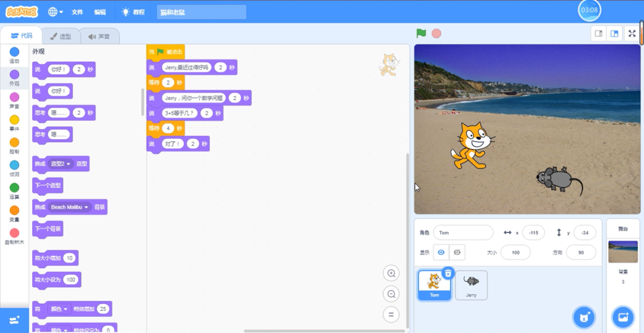Open the 教程 tutorials
This screenshot has width=644, height=333.
134,12
